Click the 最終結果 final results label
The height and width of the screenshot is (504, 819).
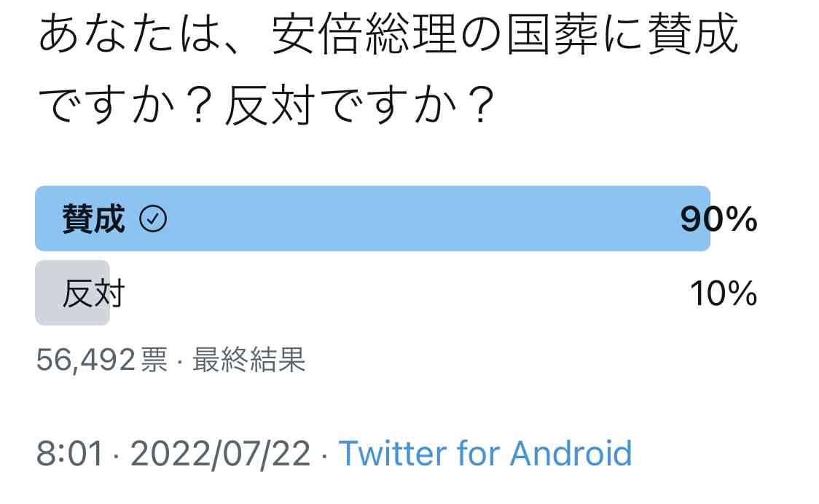248,360
